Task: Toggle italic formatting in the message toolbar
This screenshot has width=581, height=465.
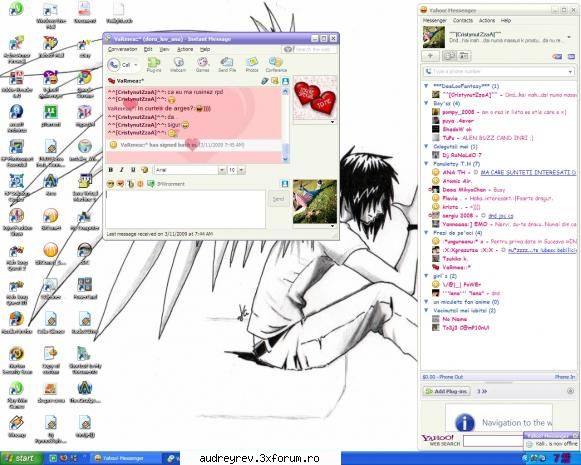Action: (x=122, y=170)
